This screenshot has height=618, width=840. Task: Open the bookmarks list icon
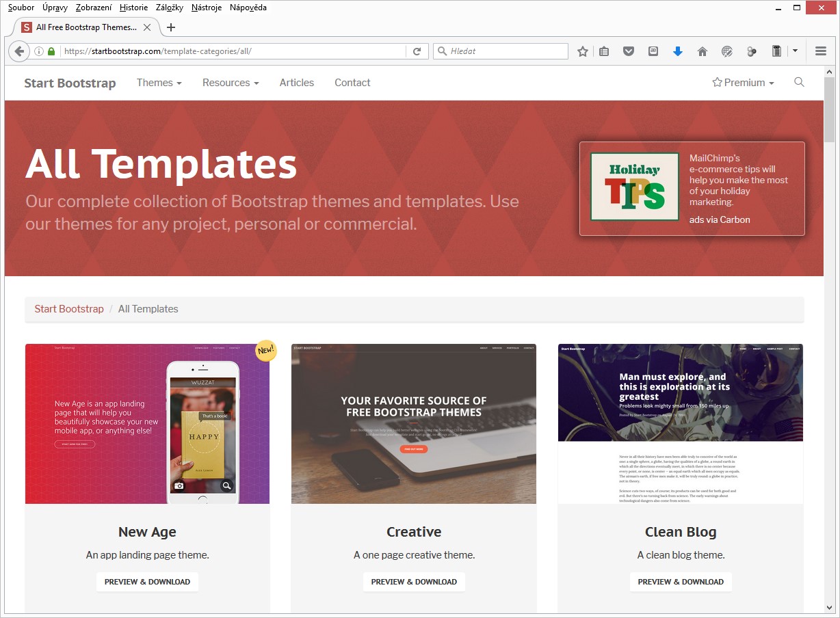604,51
